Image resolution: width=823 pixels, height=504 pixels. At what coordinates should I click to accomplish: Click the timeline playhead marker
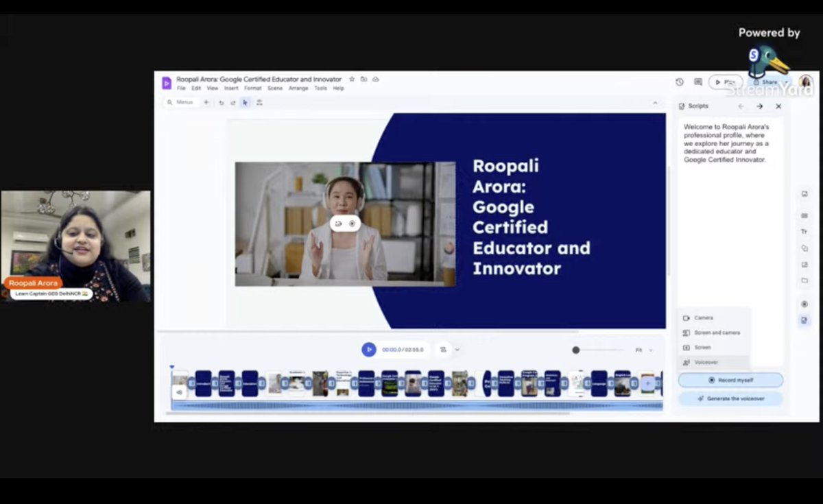click(x=172, y=368)
